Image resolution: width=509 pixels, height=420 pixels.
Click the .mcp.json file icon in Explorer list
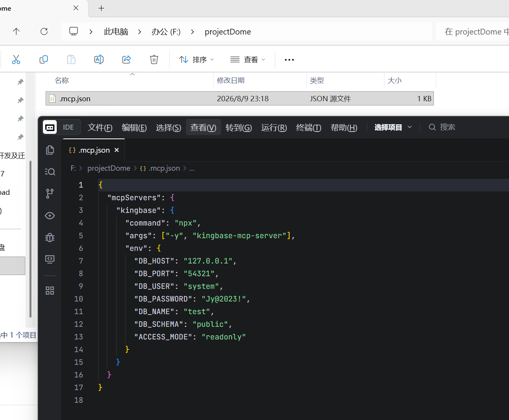(53, 99)
